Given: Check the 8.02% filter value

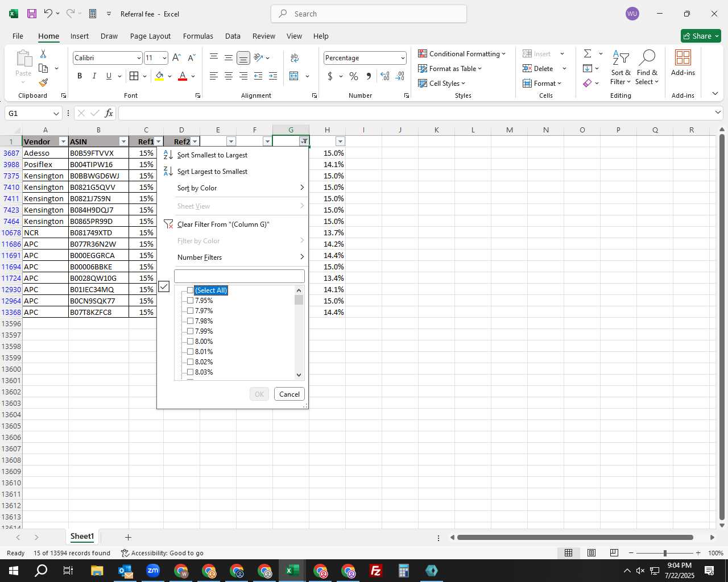Looking at the screenshot, I should [190, 362].
